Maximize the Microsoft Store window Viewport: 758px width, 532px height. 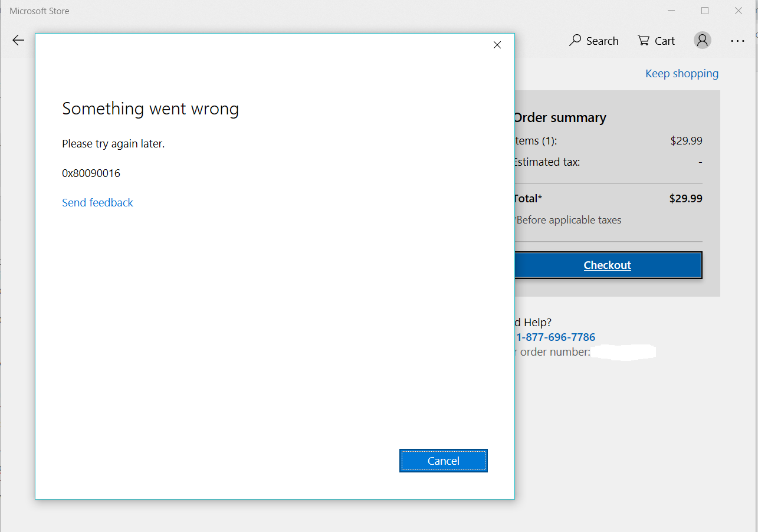(x=705, y=11)
